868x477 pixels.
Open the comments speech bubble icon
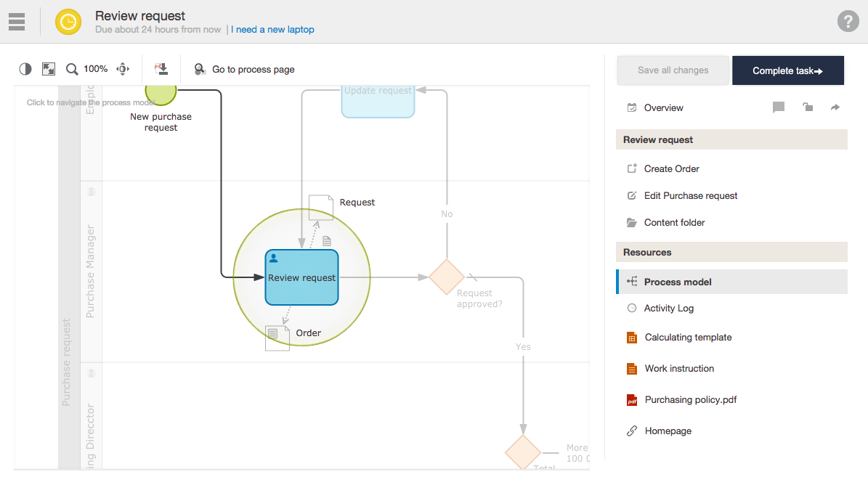[x=779, y=107]
